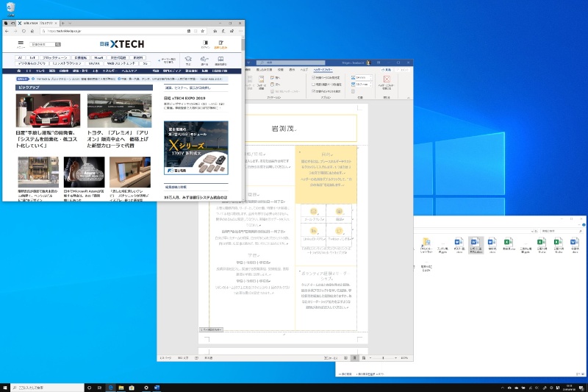
Task: Collapse the Word ribbon with chevron
Action: point(409,98)
